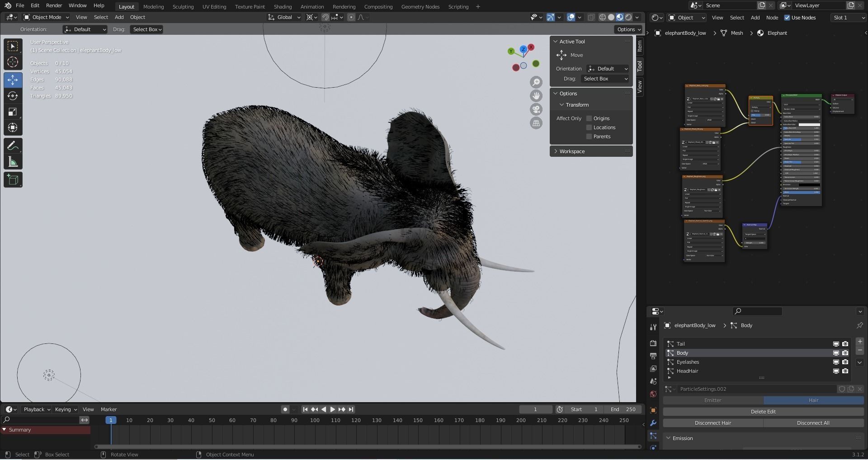Viewport: 868px width, 460px height.
Task: Pin the properties editor context
Action: [x=860, y=325]
